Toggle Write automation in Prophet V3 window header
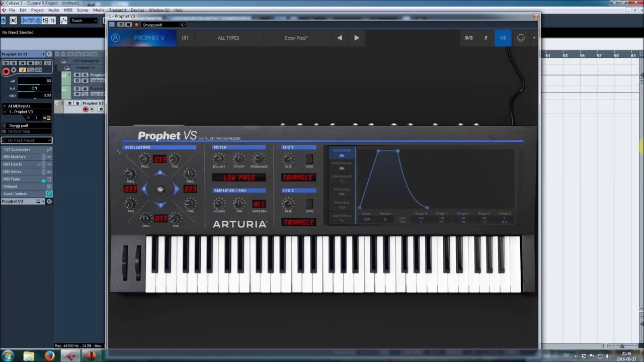The image size is (644, 362). [x=128, y=25]
